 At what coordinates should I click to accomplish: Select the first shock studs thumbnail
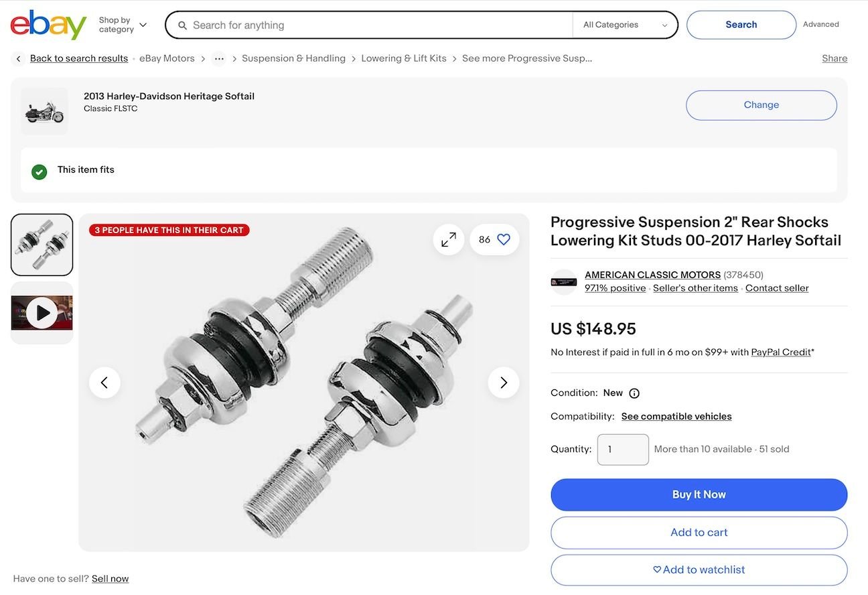tap(42, 245)
